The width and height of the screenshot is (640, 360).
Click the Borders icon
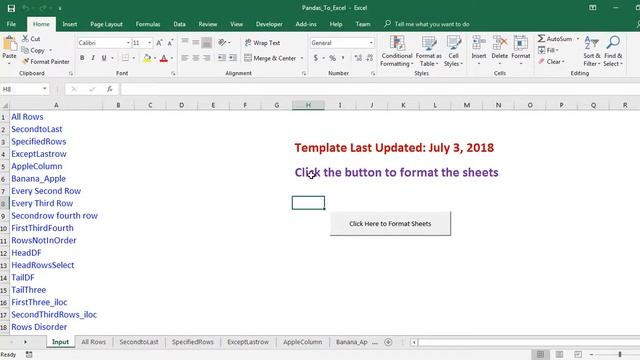[126, 58]
